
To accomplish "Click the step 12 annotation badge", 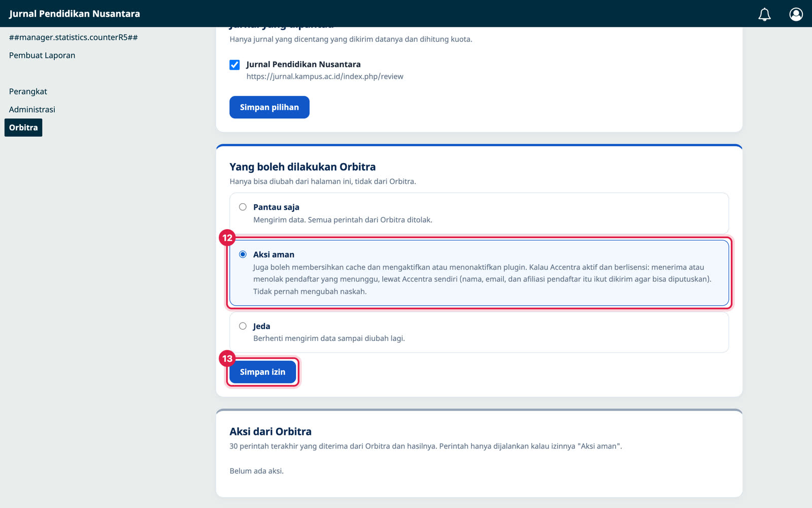I will click(227, 237).
